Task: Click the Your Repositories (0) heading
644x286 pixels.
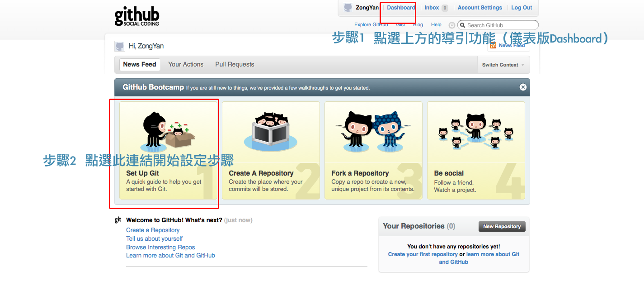Action: click(x=419, y=226)
